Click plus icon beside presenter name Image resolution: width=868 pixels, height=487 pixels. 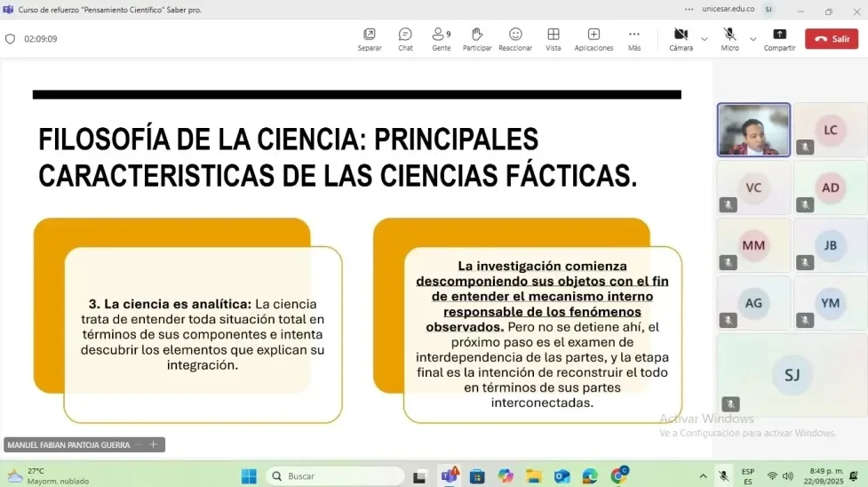(x=154, y=444)
